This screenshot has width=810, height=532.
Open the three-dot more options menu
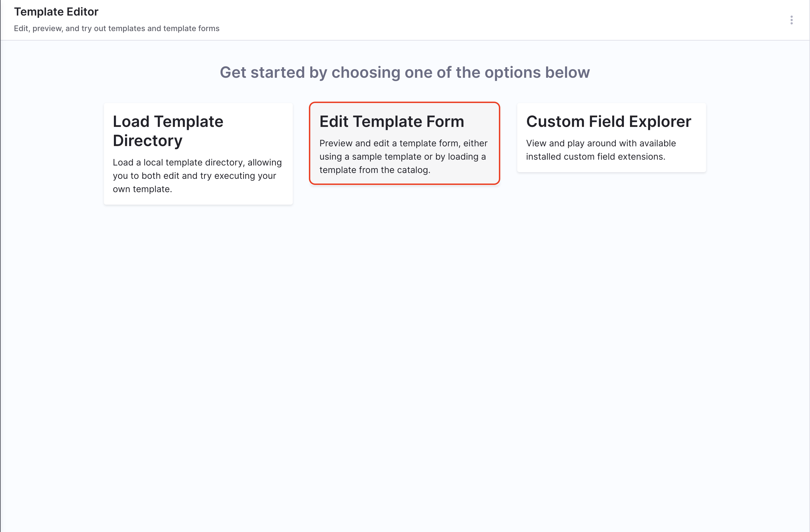[791, 20]
